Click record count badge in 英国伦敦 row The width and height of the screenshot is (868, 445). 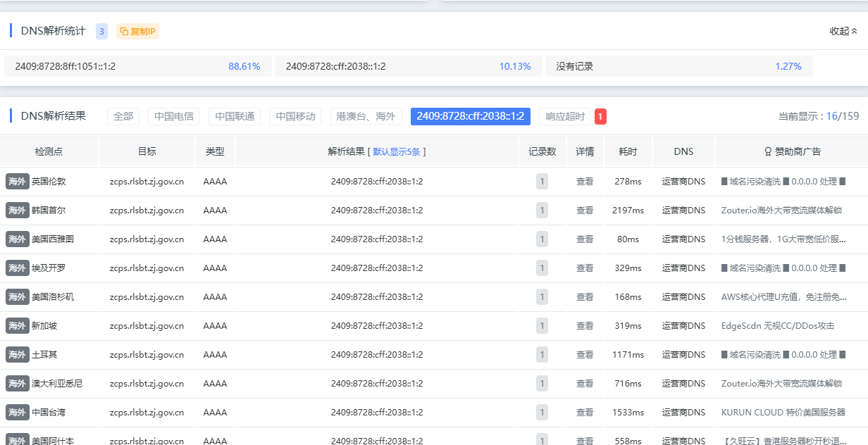[x=542, y=182]
